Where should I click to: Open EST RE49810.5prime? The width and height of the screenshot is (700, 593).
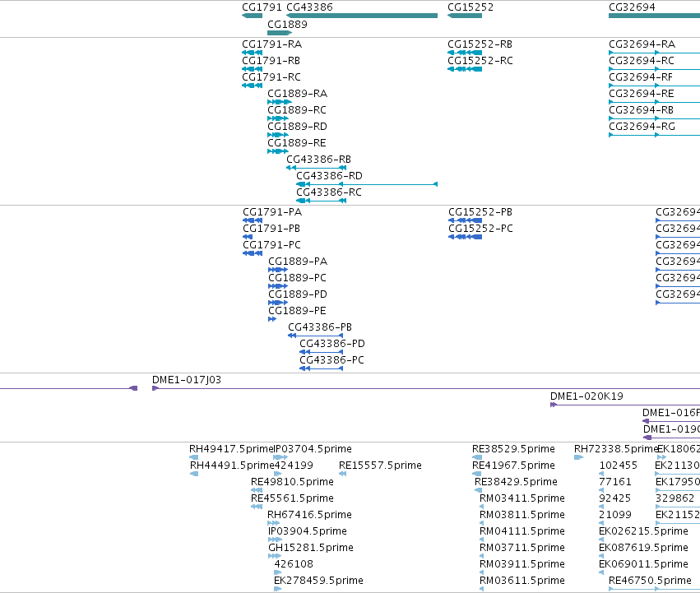[292, 482]
